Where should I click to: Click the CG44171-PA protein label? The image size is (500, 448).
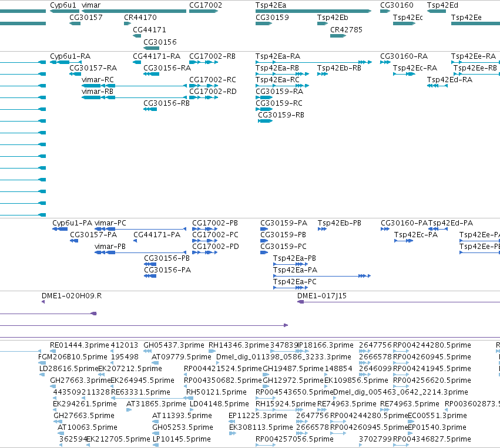(x=157, y=235)
